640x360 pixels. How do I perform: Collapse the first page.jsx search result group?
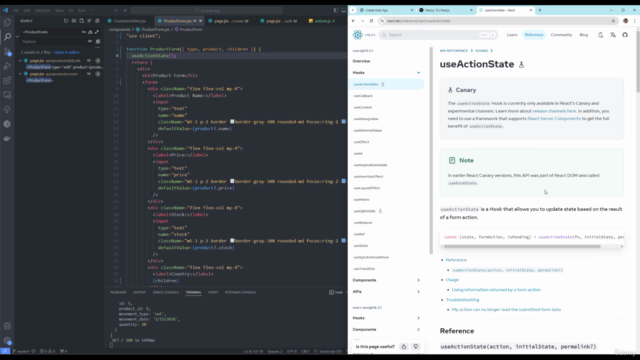pyautogui.click(x=20, y=60)
